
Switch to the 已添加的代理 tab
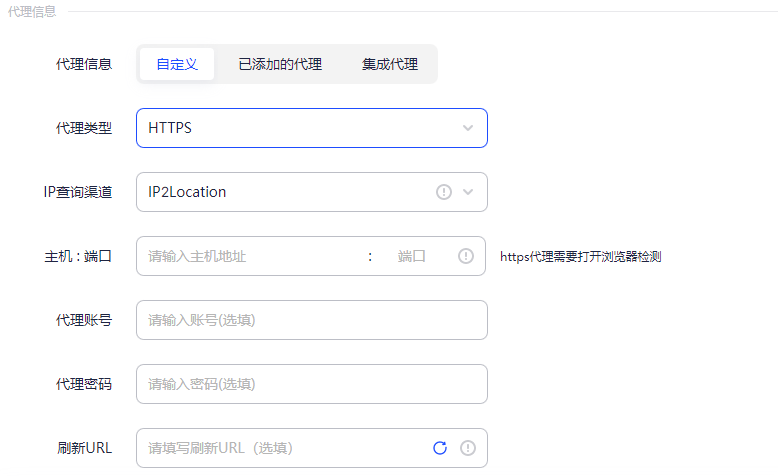coord(280,64)
